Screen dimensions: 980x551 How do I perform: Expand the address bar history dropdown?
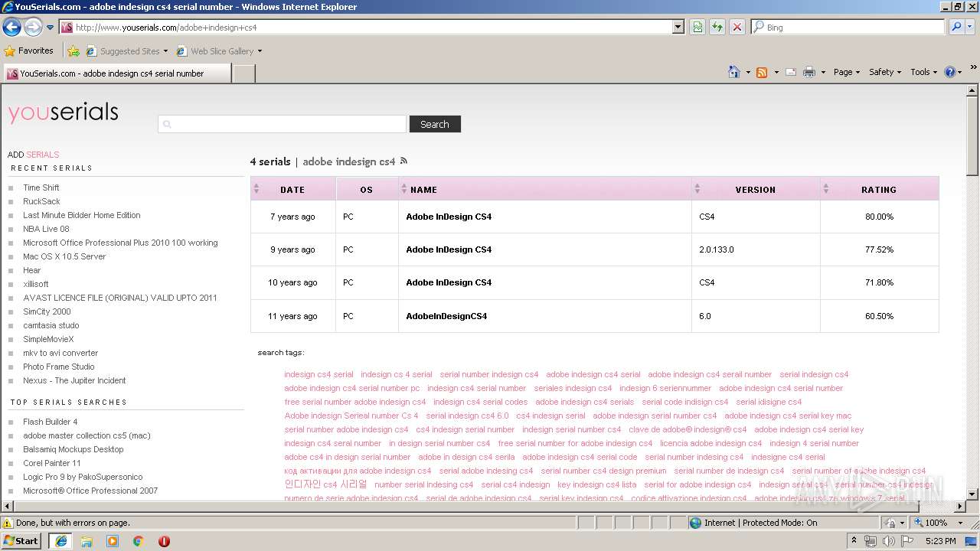[x=678, y=28]
